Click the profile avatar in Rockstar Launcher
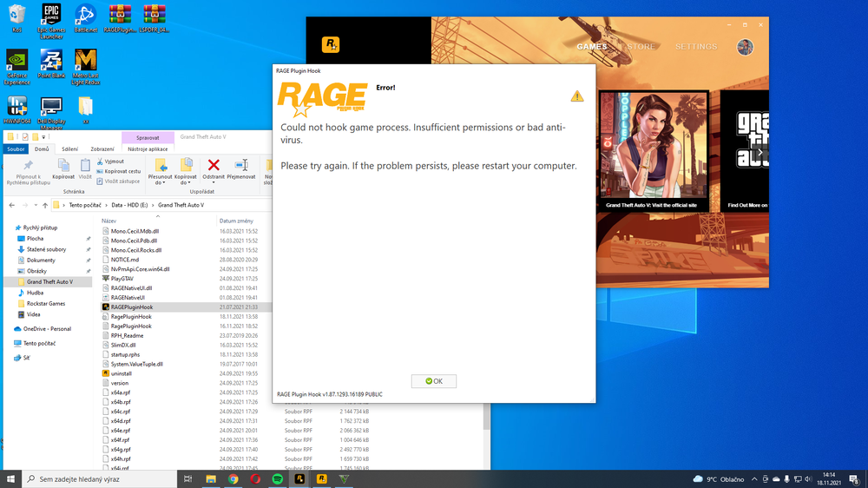The image size is (868, 488). tap(745, 47)
